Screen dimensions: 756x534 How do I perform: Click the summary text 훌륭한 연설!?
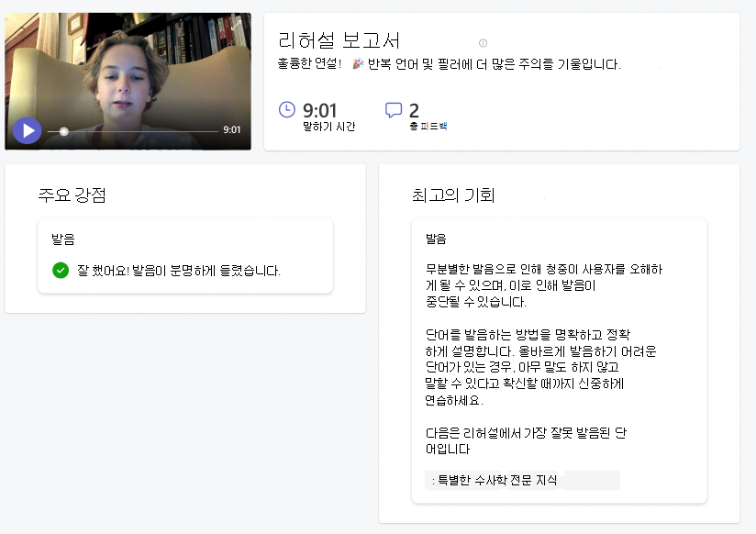tap(309, 63)
